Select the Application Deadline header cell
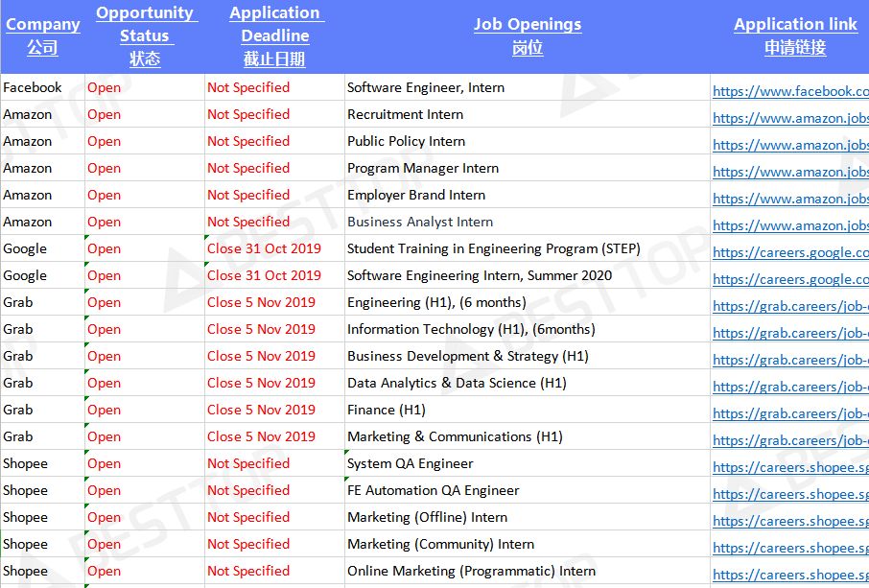 [274, 36]
